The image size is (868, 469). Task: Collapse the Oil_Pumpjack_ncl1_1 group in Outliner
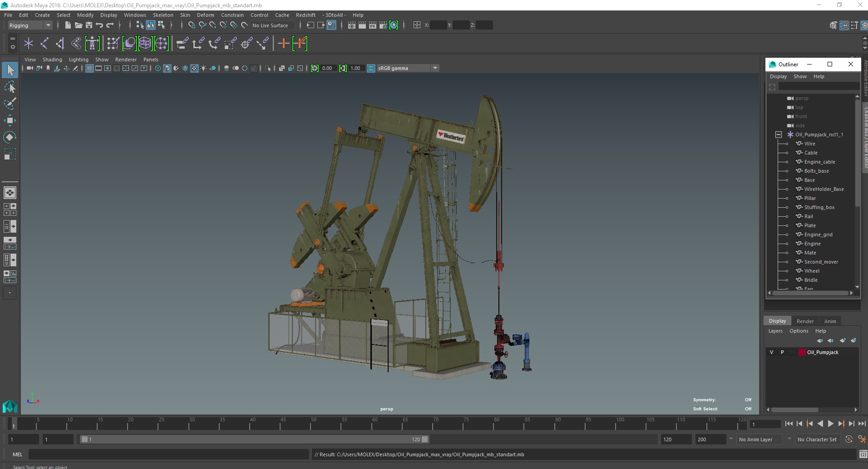pyautogui.click(x=778, y=135)
